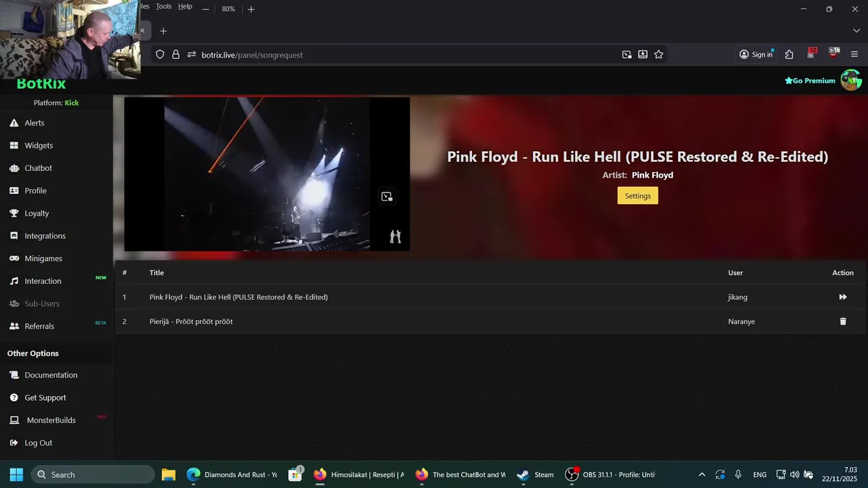Delete the Pierijä song with trash icon
868x488 pixels.
coord(843,321)
